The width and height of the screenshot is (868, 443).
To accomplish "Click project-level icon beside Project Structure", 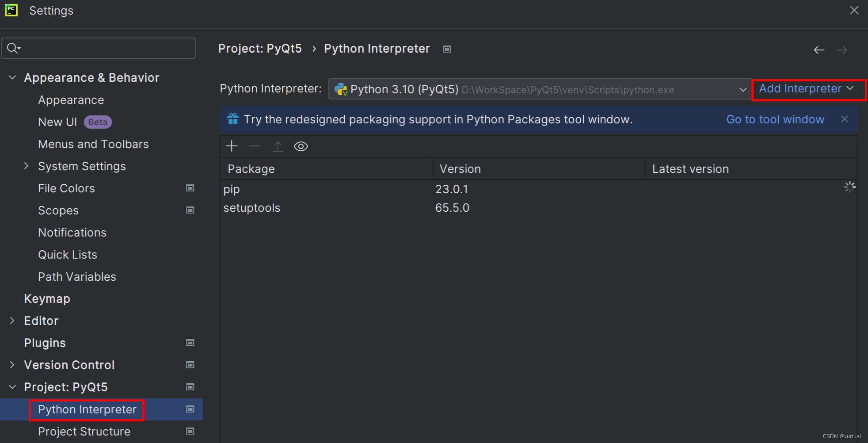I will click(x=190, y=432).
